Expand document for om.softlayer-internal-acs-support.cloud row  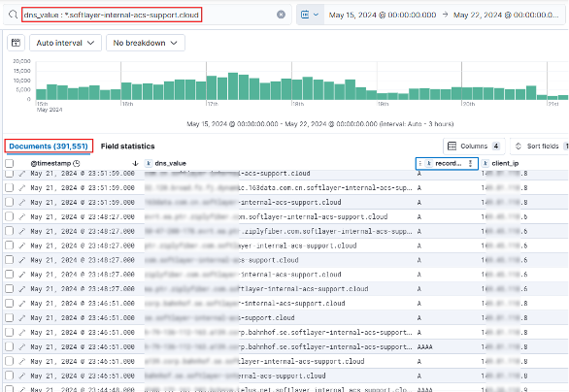click(x=22, y=216)
